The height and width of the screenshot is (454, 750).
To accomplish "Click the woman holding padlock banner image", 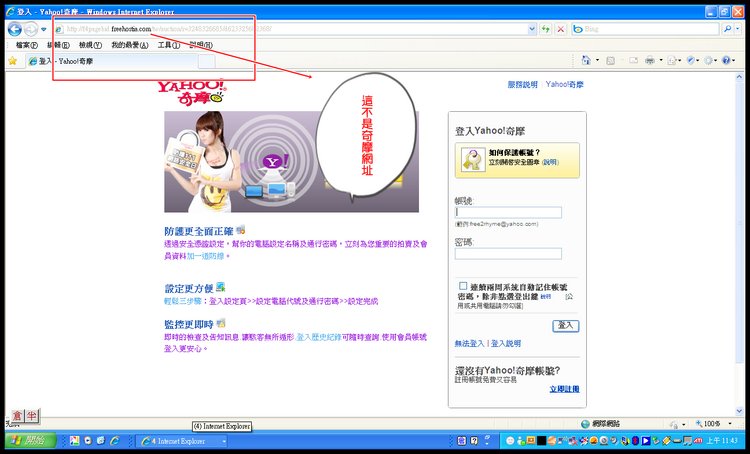I will point(291,162).
